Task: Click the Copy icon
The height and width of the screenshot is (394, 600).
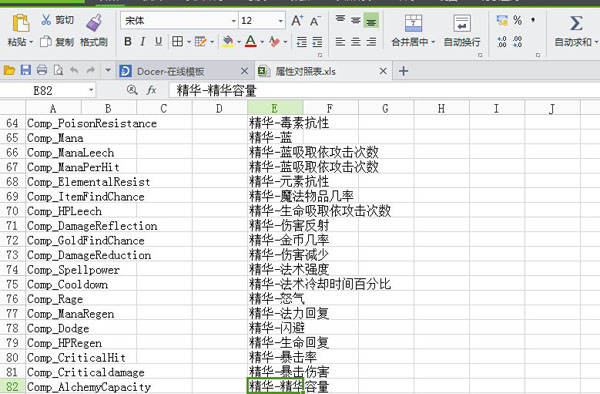Action: pyautogui.click(x=46, y=41)
